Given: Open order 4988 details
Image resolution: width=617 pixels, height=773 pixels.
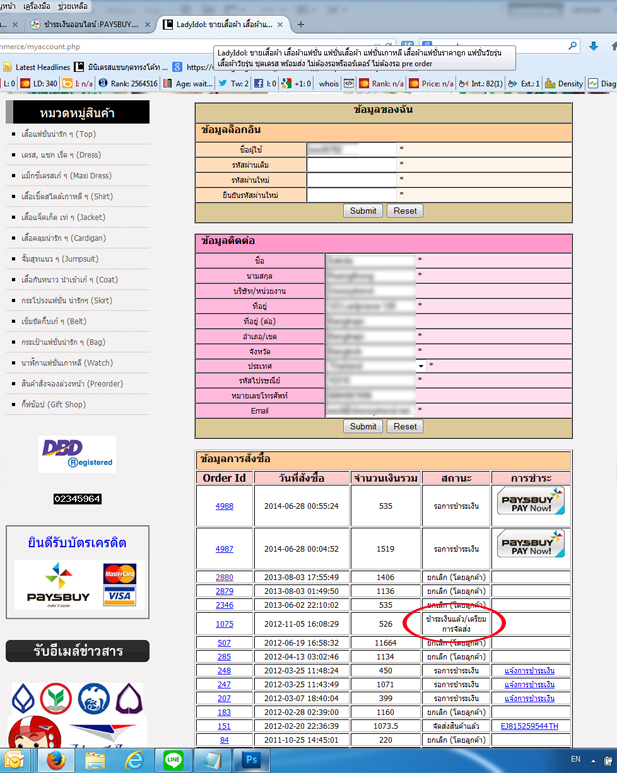Looking at the screenshot, I should coord(224,506).
